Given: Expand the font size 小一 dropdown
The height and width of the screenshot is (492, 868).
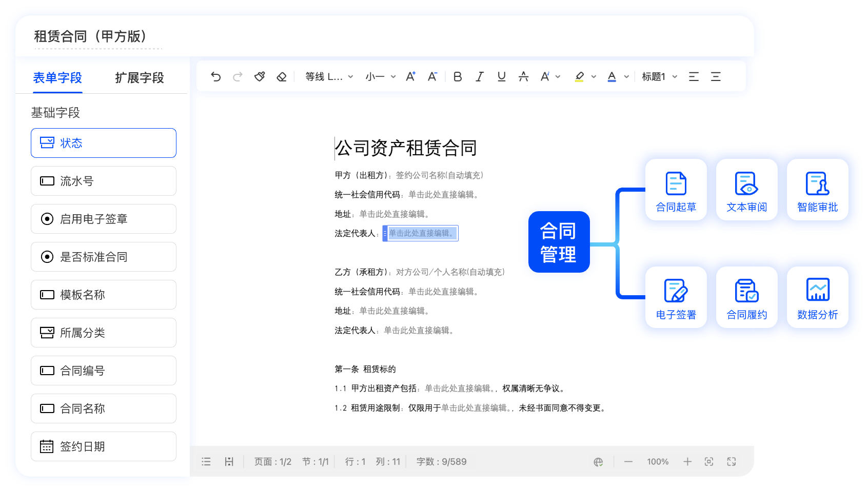Looking at the screenshot, I should pyautogui.click(x=380, y=77).
